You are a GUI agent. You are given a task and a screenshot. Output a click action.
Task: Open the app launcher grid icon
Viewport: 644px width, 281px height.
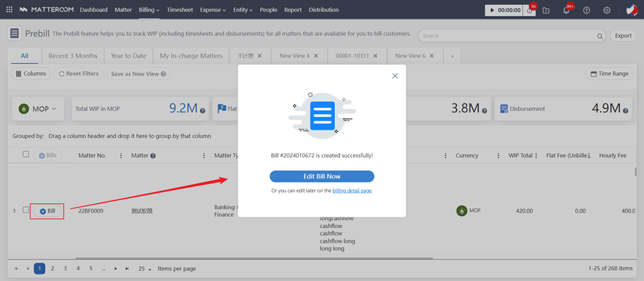[x=9, y=10]
